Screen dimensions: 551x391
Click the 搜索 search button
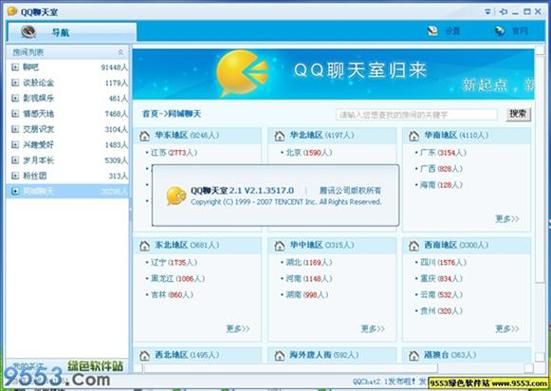tap(518, 114)
